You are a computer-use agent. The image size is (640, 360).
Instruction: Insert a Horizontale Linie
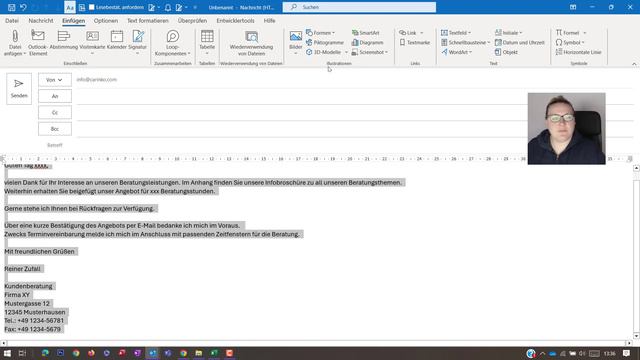tap(578, 52)
